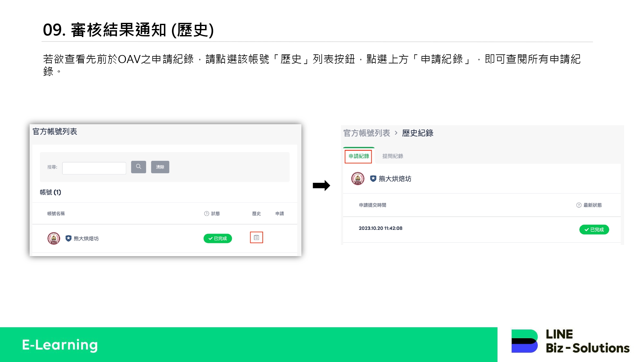The width and height of the screenshot is (644, 362).
Task: Select the 申請紀錄 tab
Action: (358, 156)
